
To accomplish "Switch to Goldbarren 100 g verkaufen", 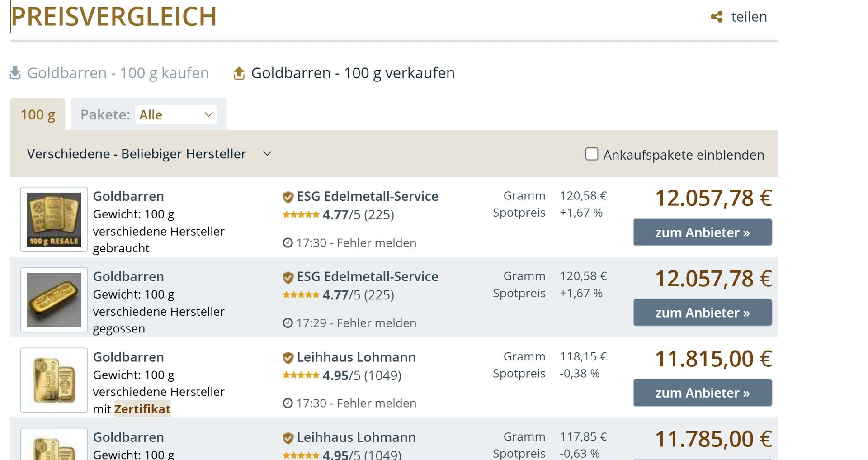I will [x=353, y=73].
